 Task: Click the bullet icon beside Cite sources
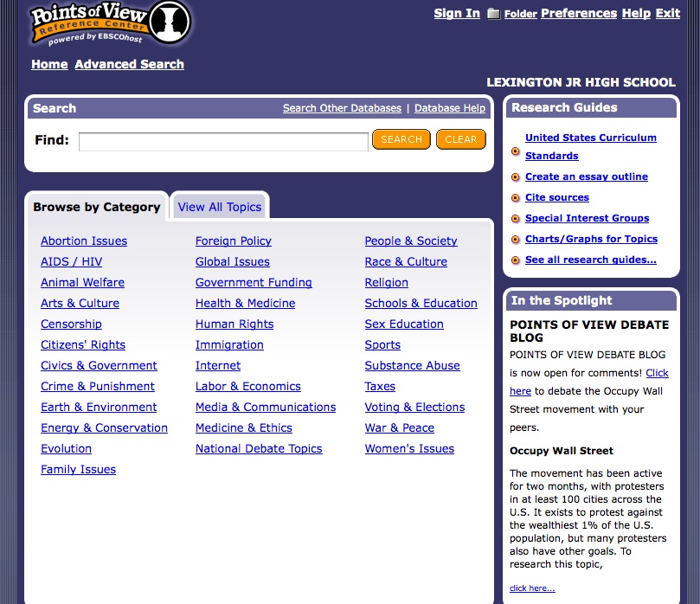[x=515, y=197]
